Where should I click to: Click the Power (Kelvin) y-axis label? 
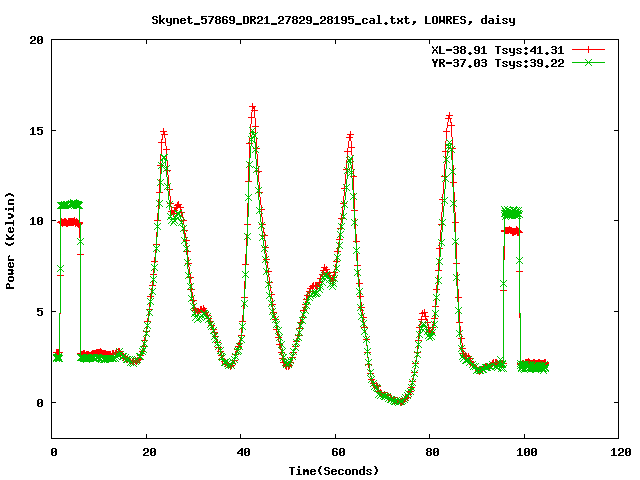(10, 241)
